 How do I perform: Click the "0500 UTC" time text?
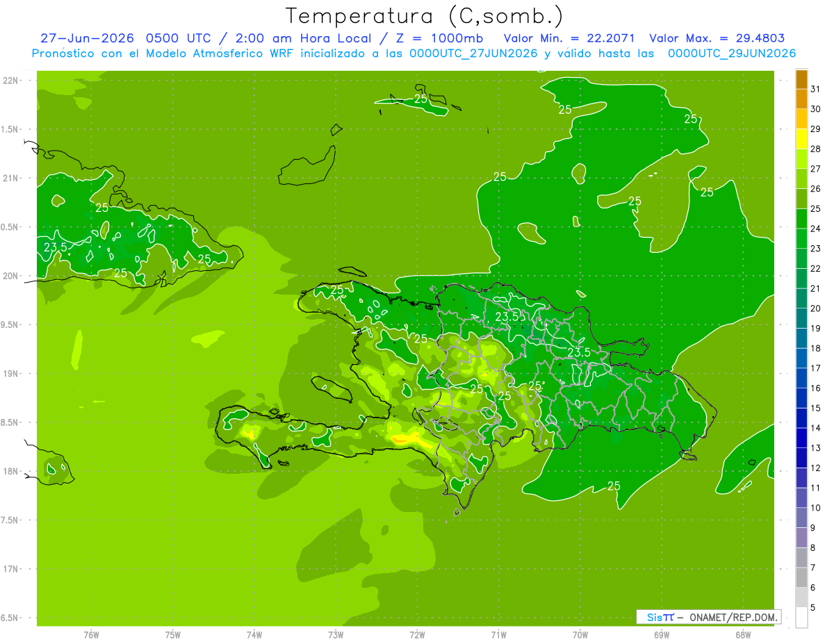point(179,38)
